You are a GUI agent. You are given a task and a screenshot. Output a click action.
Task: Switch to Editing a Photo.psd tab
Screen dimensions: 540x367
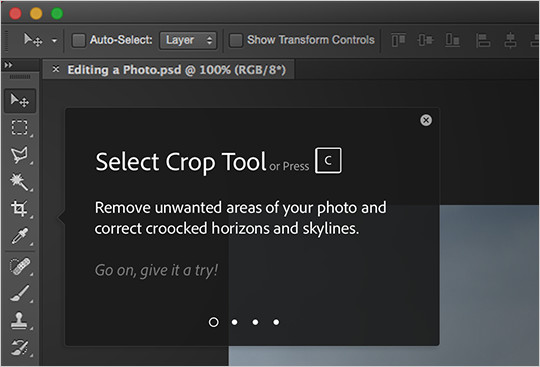pos(176,70)
